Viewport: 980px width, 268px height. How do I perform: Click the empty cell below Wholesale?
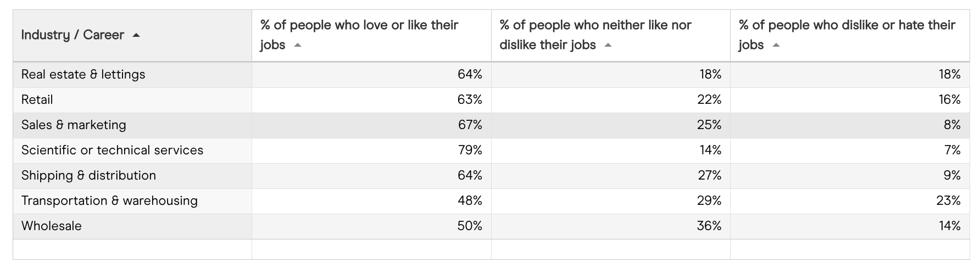click(x=132, y=249)
